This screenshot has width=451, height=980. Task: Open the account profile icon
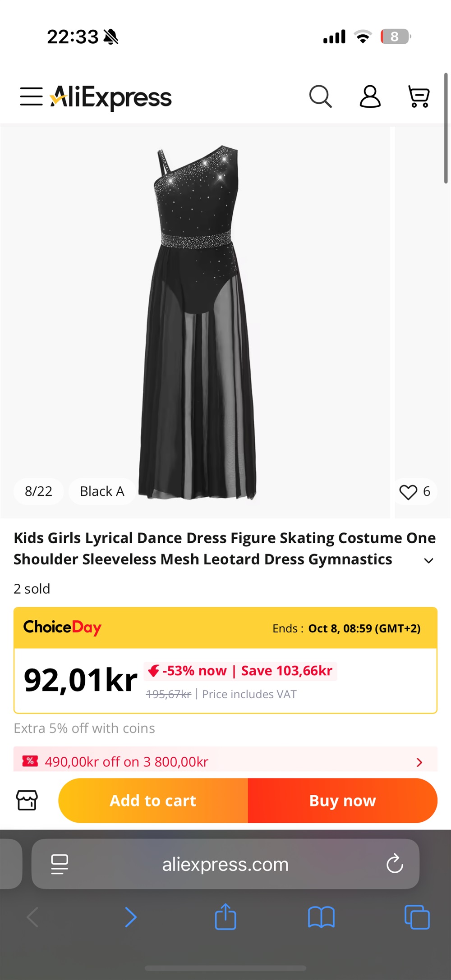click(x=370, y=96)
